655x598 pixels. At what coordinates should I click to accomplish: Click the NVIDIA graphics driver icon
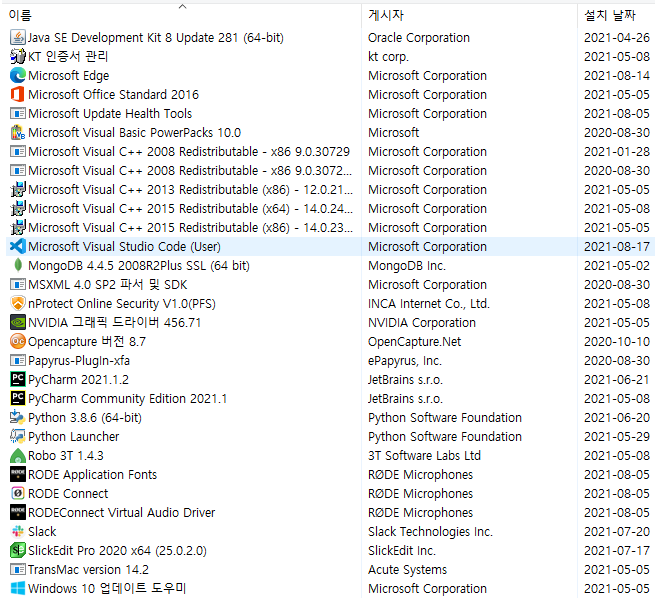click(x=18, y=322)
